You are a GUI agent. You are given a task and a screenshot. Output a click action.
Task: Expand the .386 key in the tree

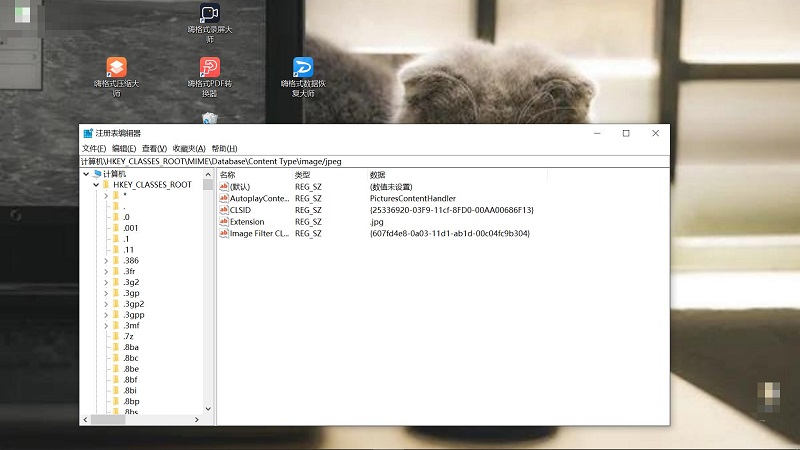click(x=105, y=260)
